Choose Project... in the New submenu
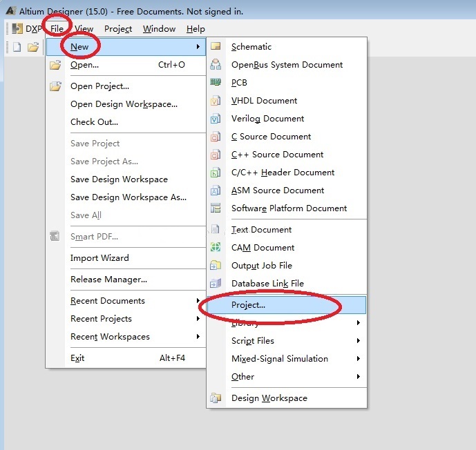 click(286, 305)
